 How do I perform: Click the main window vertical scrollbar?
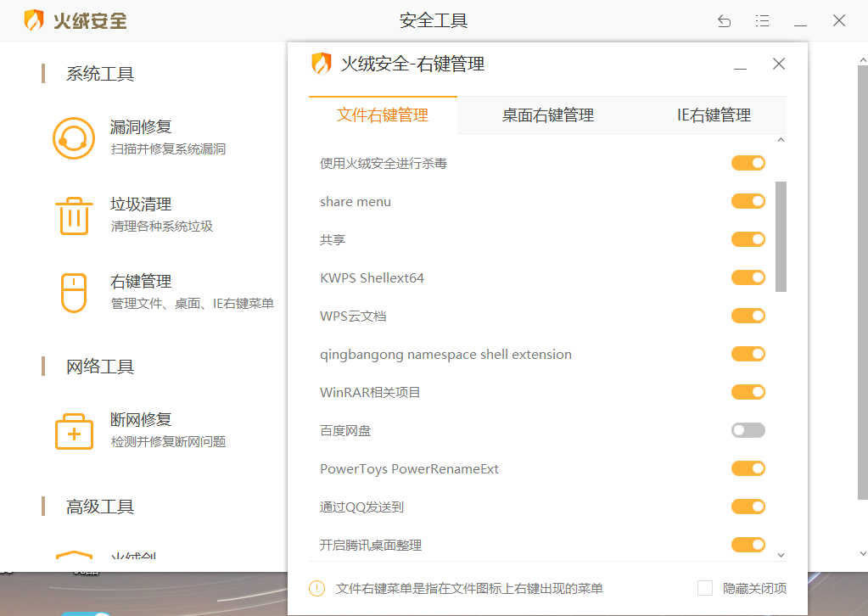tap(862, 283)
